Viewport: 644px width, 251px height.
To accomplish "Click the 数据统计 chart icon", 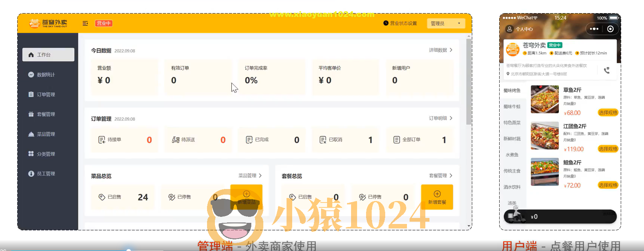I will 31,74.
